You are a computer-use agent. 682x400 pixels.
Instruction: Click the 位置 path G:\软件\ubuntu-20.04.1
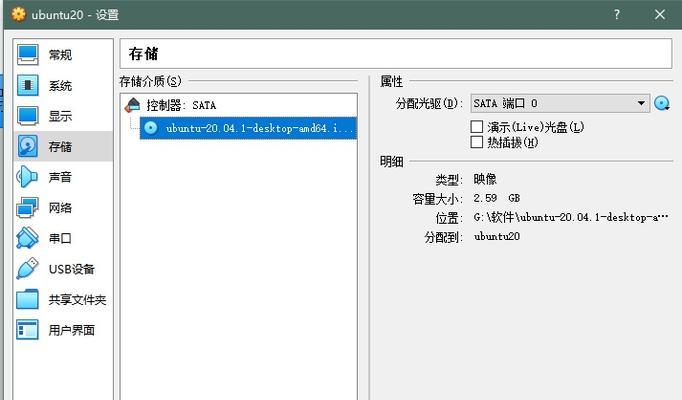[571, 217]
